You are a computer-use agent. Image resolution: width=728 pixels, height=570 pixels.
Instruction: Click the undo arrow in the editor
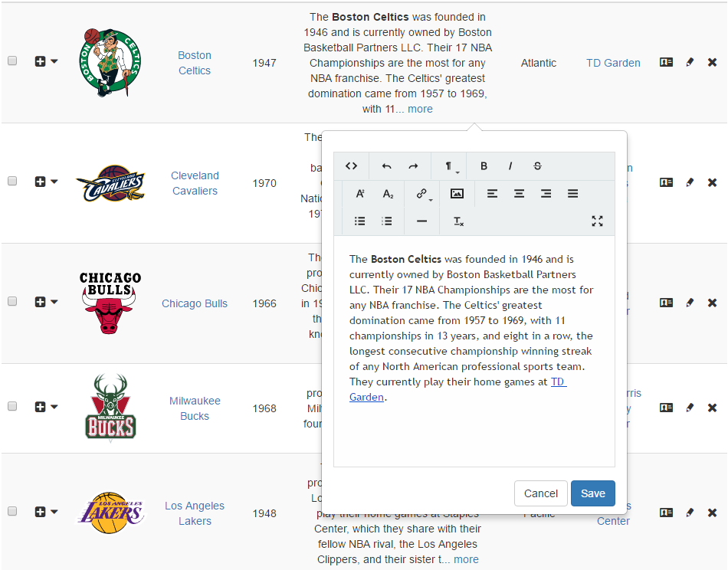pyautogui.click(x=387, y=166)
